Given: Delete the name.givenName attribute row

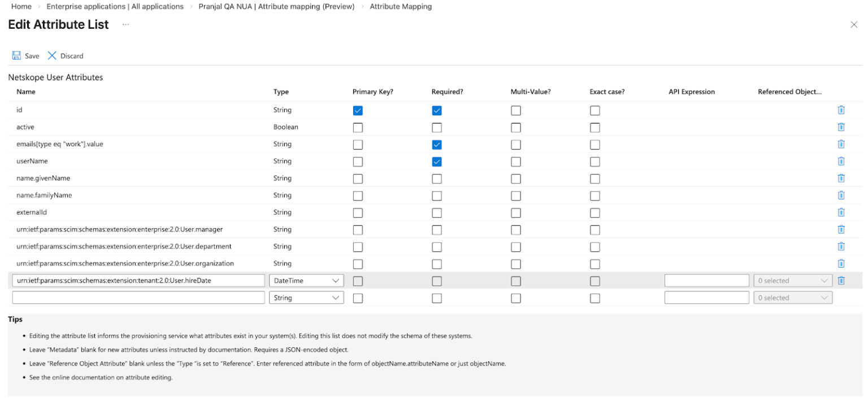Looking at the screenshot, I should point(841,178).
